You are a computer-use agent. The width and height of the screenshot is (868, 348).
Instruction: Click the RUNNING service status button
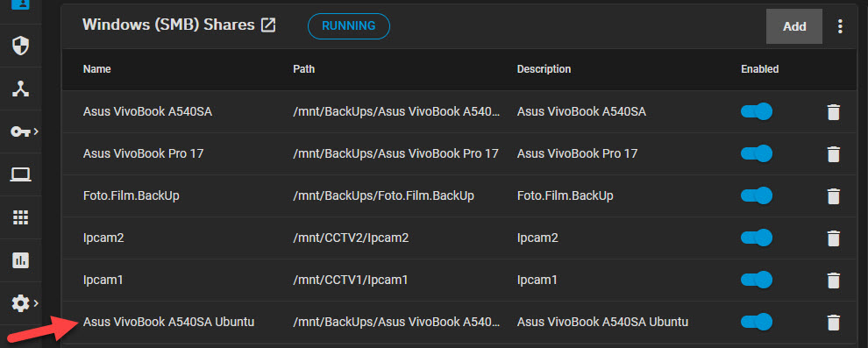[x=349, y=26]
